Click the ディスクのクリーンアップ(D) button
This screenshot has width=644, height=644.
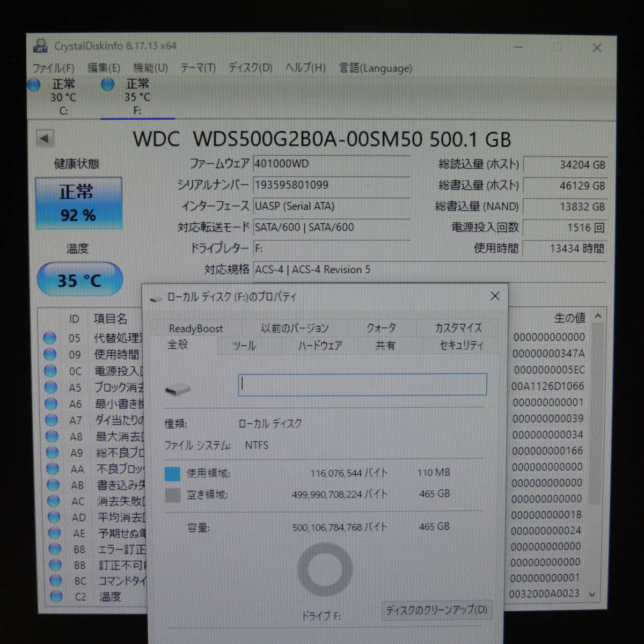(436, 610)
